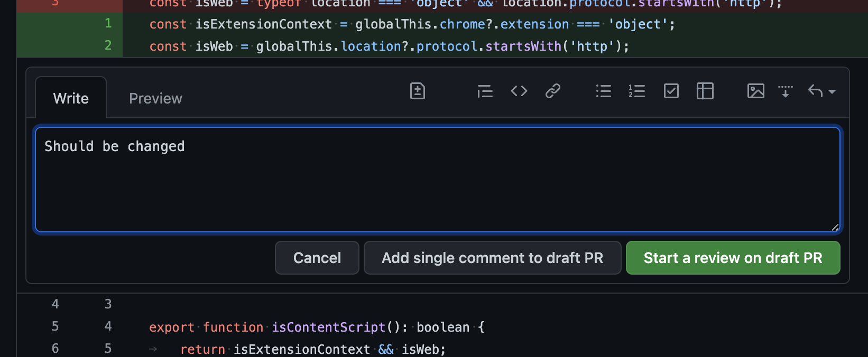This screenshot has width=868, height=357.
Task: Select added line number 2 in the diff
Action: pyautogui.click(x=108, y=46)
